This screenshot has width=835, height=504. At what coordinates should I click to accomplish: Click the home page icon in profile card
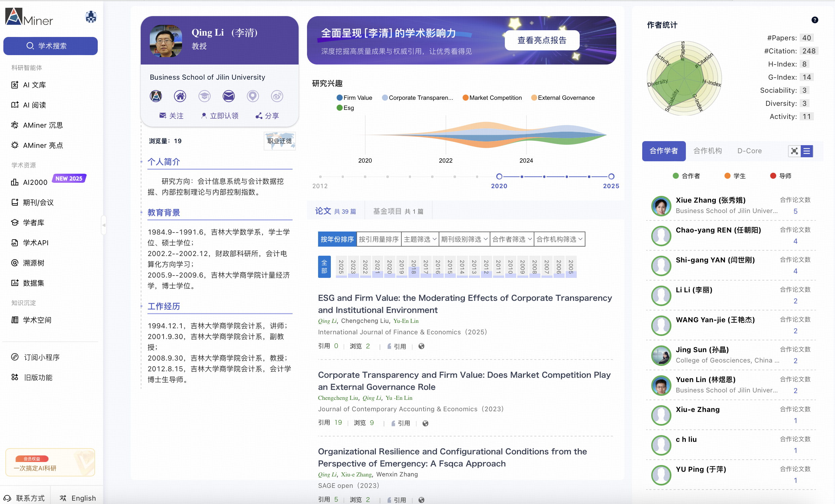click(180, 96)
